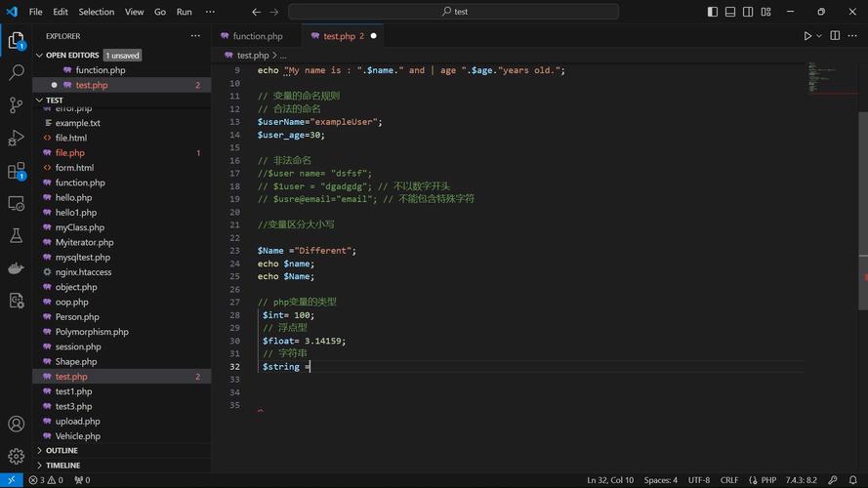Click the command center search box
Image resolution: width=868 pixels, height=488 pixels.
pyautogui.click(x=453, y=12)
